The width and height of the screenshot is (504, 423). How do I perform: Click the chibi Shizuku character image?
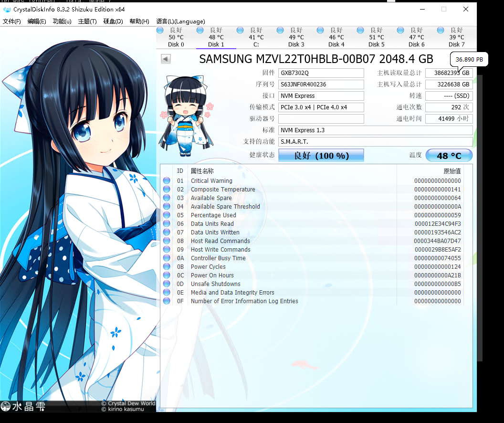point(186,116)
